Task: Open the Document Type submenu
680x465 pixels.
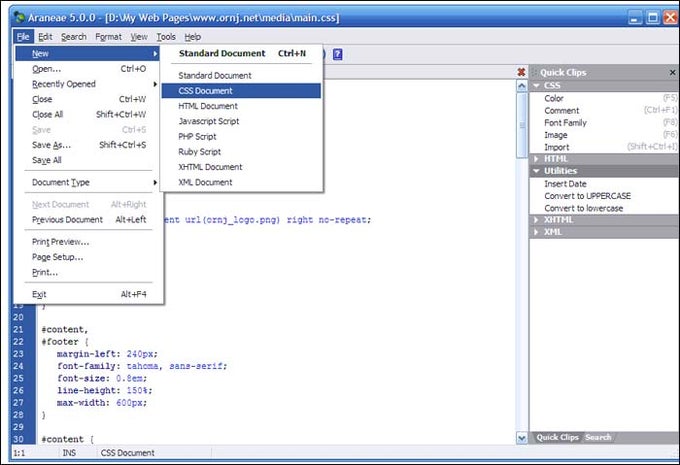Action: tap(88, 183)
